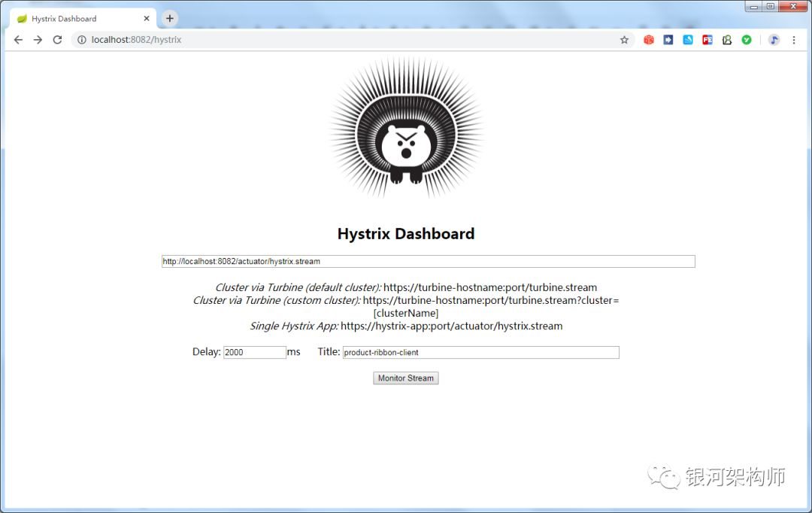
Task: Click the 'Cluster via Turbine (default cluster)' text
Action: click(x=298, y=287)
